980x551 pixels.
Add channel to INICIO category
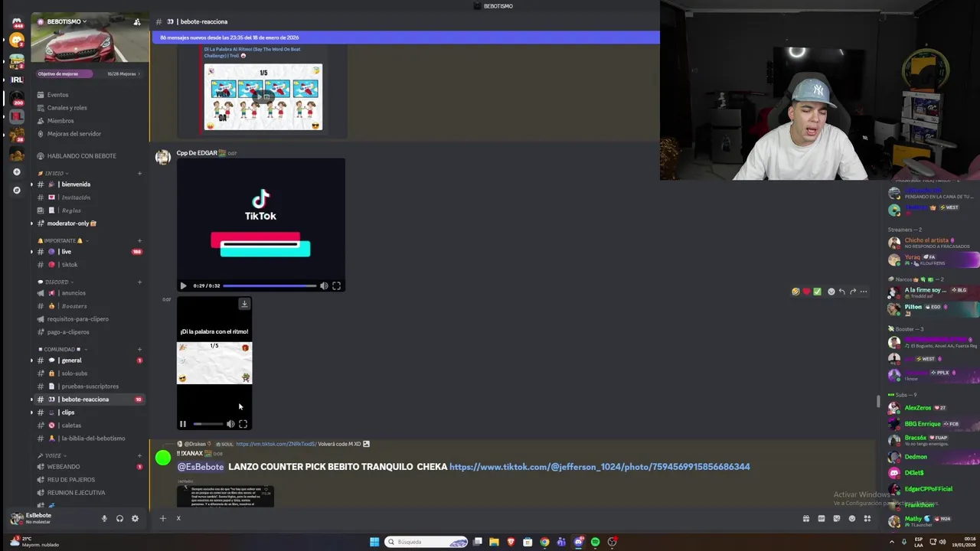139,174
